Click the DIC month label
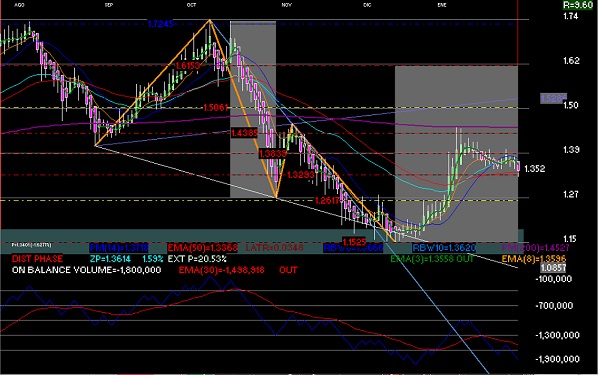The width and height of the screenshot is (598, 375). (367, 5)
